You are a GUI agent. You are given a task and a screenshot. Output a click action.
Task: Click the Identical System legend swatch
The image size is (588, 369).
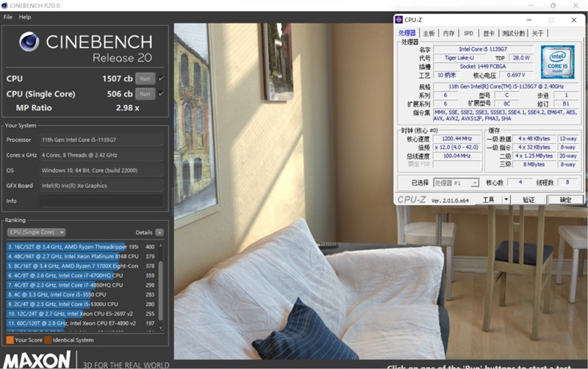[48, 340]
